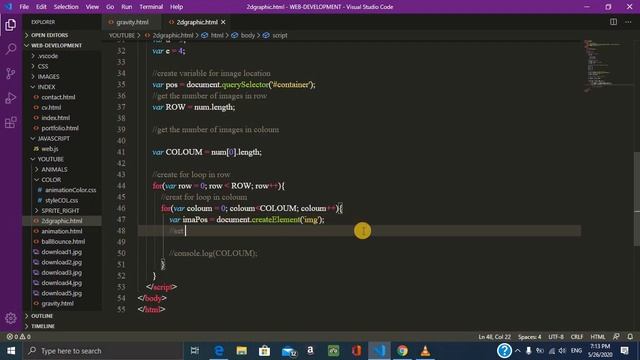Screen dimensions: 640x360
Task: Open the Mail app from taskbar
Action: [288, 351]
